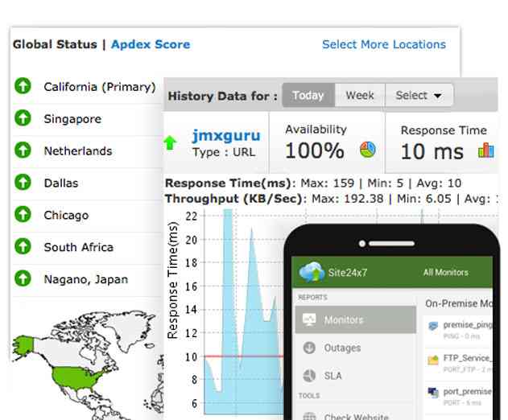Click the 10 ms response time value
The height and width of the screenshot is (420, 508).
tap(432, 151)
